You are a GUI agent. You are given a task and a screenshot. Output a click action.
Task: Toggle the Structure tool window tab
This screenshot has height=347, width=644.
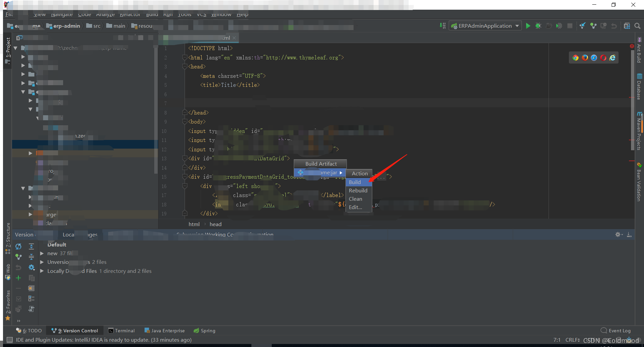8,238
